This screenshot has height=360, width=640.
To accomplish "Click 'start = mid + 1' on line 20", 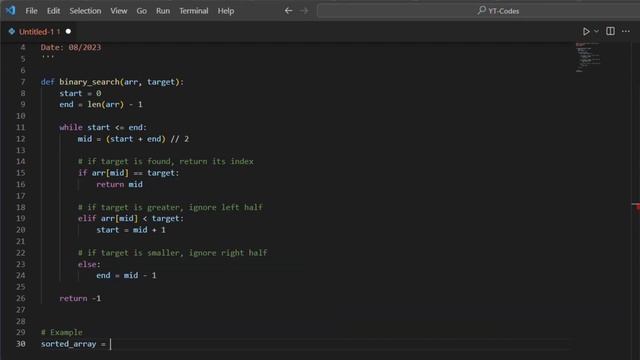I will pos(131,230).
